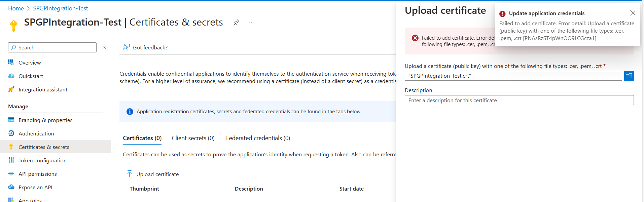Click the Branding & properties icon
This screenshot has width=644, height=202.
(x=11, y=120)
